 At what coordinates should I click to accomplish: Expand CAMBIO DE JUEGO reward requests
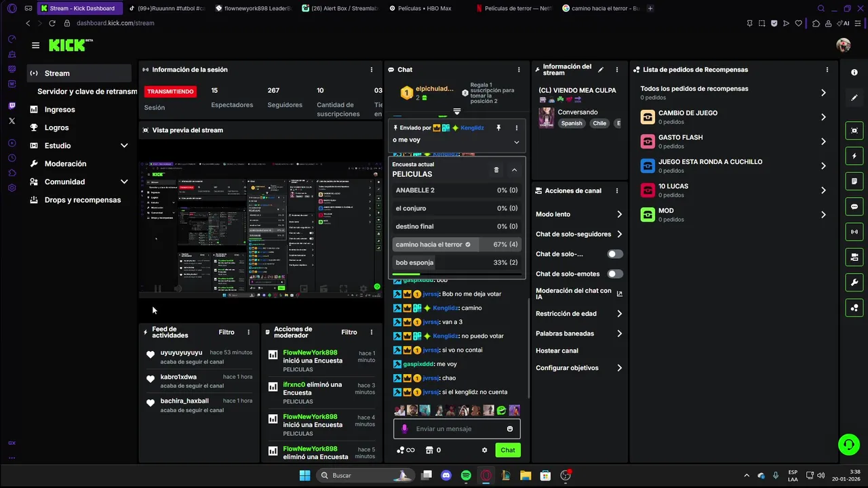pyautogui.click(x=823, y=117)
